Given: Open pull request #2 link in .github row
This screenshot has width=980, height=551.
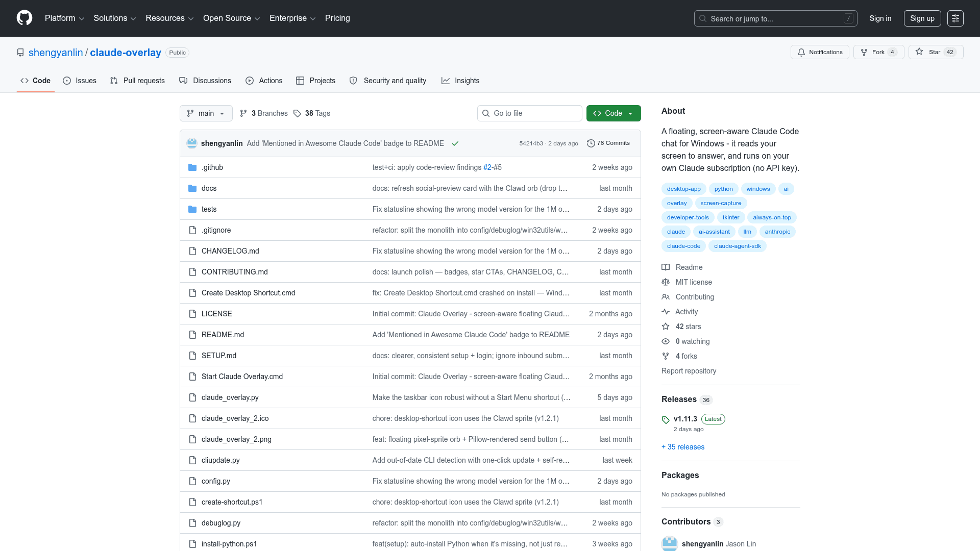Looking at the screenshot, I should click(x=487, y=167).
